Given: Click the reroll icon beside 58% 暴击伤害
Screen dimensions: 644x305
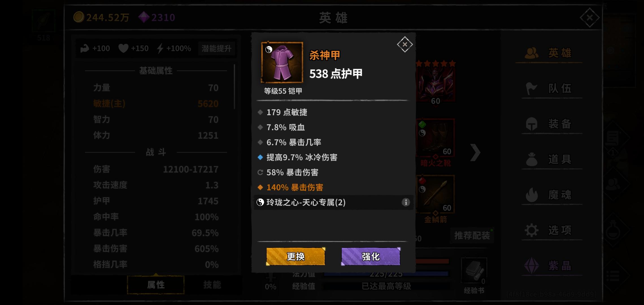Looking at the screenshot, I should pos(260,172).
